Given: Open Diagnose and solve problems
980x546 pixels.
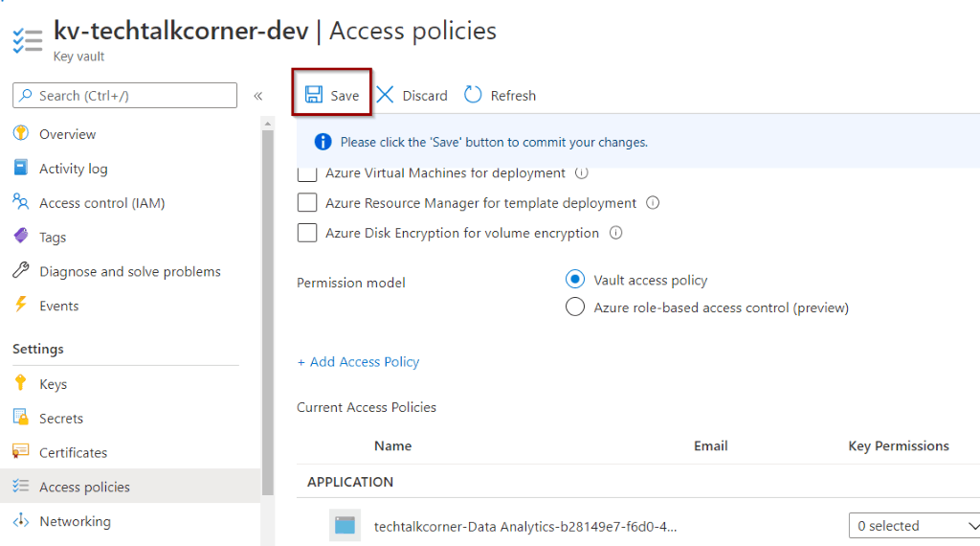Looking at the screenshot, I should tap(130, 271).
